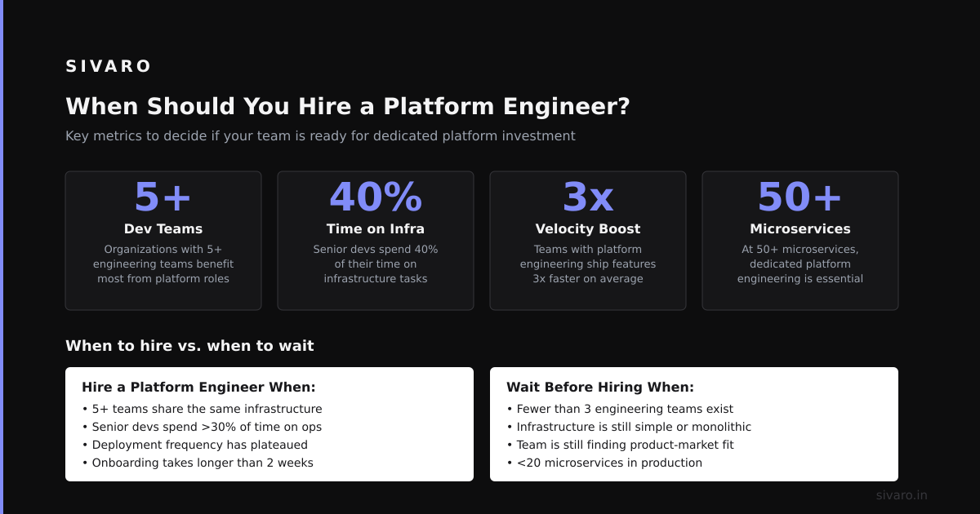Click the bullet '<20 microservices in production'
The width and height of the screenshot is (980, 514).
point(604,463)
